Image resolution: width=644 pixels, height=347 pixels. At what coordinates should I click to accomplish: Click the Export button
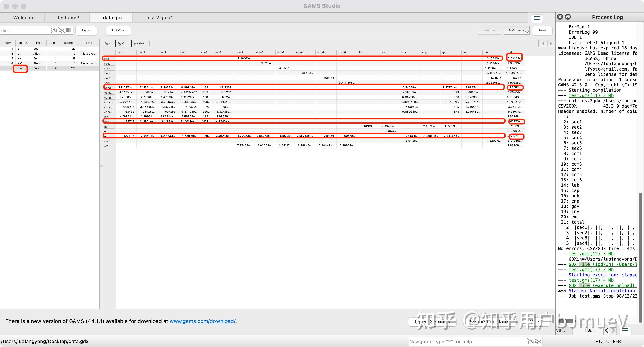(86, 31)
